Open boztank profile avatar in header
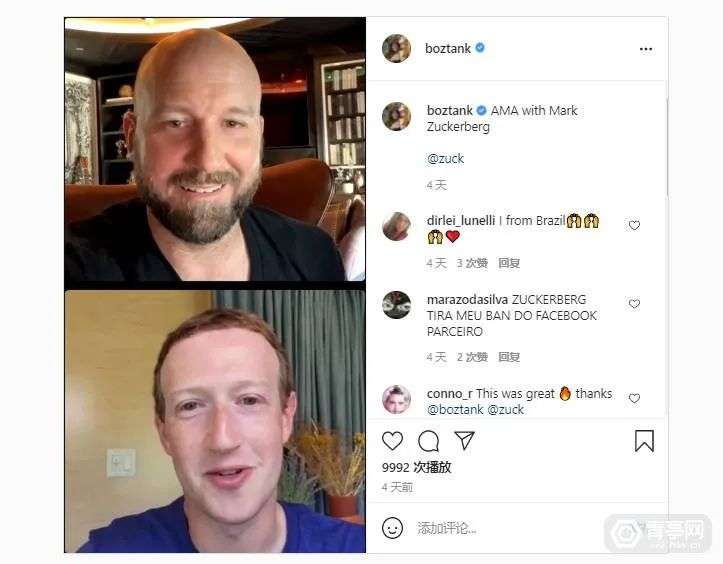723x564 pixels. 396,48
